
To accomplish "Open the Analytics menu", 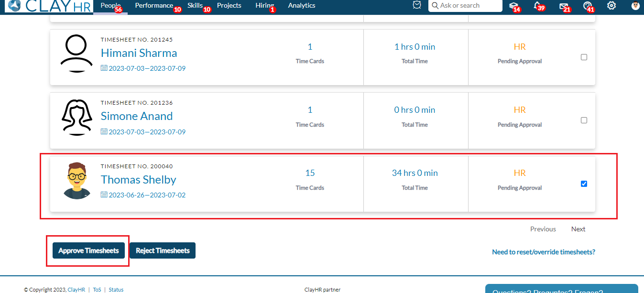I will point(302,6).
